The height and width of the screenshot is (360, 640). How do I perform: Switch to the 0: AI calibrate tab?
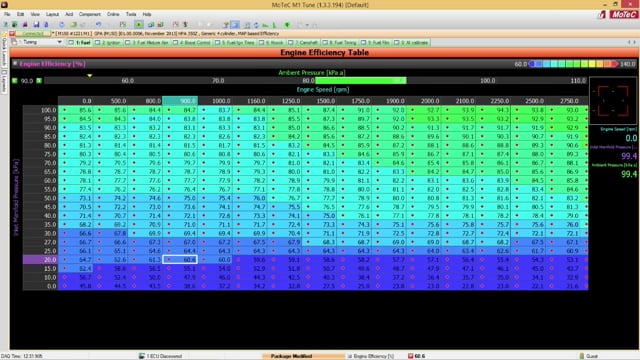[411, 42]
